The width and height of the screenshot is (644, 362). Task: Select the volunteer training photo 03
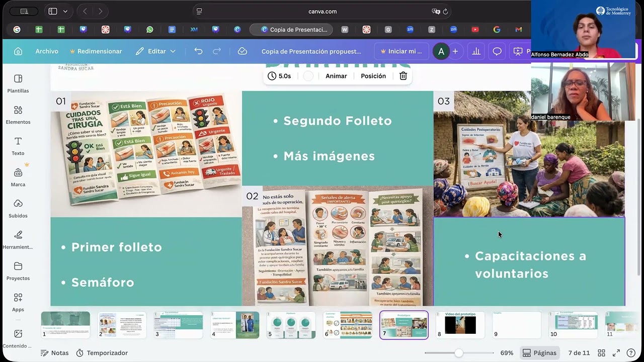click(529, 154)
